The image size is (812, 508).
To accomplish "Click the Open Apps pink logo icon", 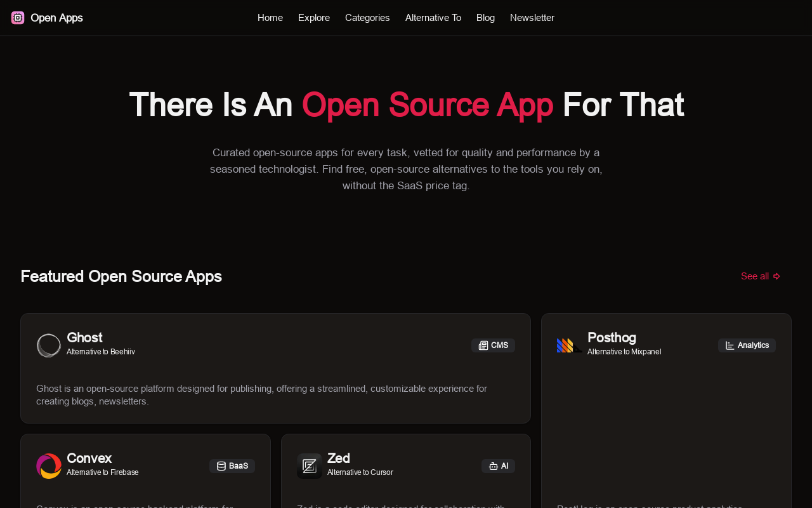I will click(x=18, y=18).
